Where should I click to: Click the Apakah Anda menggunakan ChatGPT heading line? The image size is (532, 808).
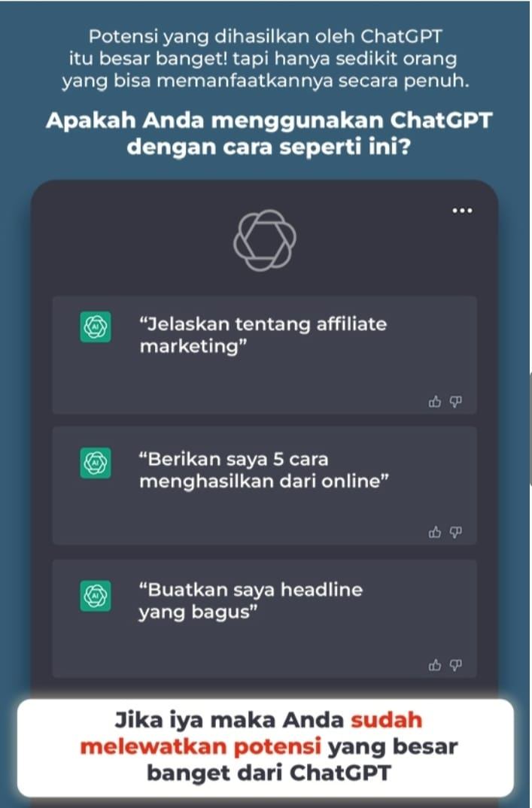pyautogui.click(x=269, y=120)
